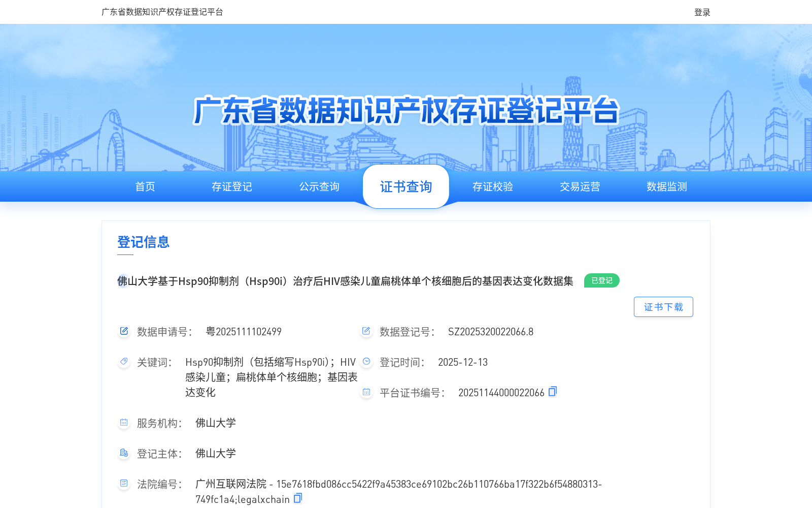Click the large banner title image

pyautogui.click(x=406, y=110)
